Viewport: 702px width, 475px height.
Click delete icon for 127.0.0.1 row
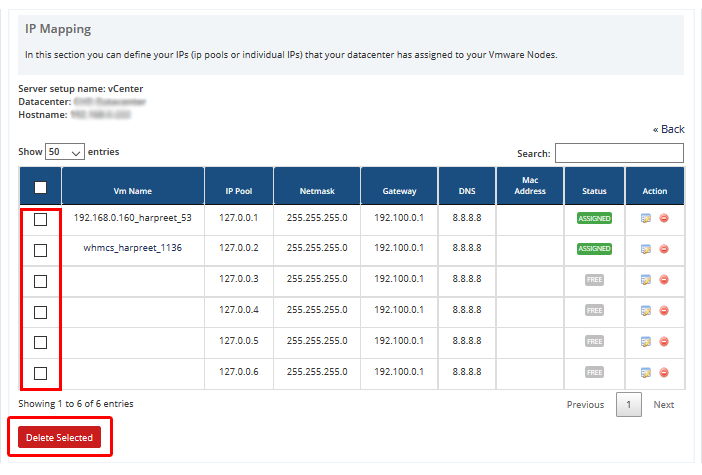664,219
